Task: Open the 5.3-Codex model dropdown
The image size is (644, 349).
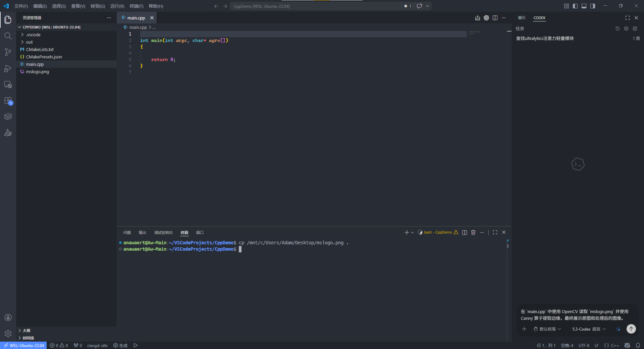Action: pyautogui.click(x=589, y=329)
